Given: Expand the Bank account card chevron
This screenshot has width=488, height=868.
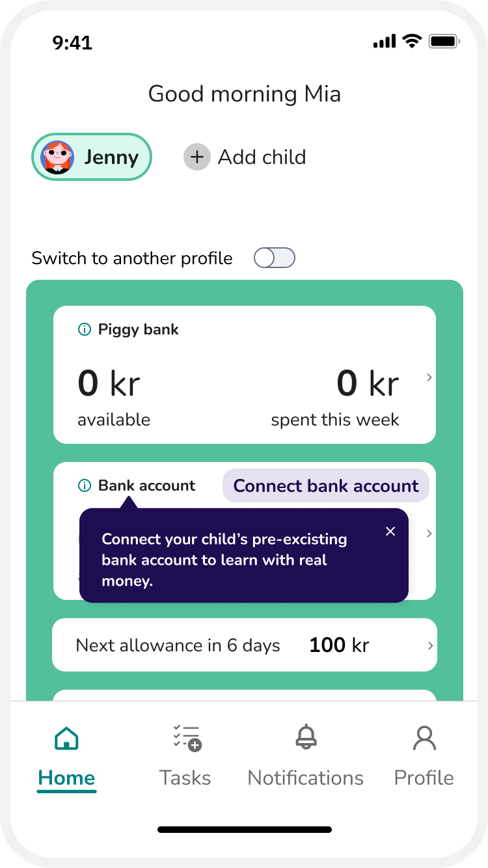Looking at the screenshot, I should [429, 534].
